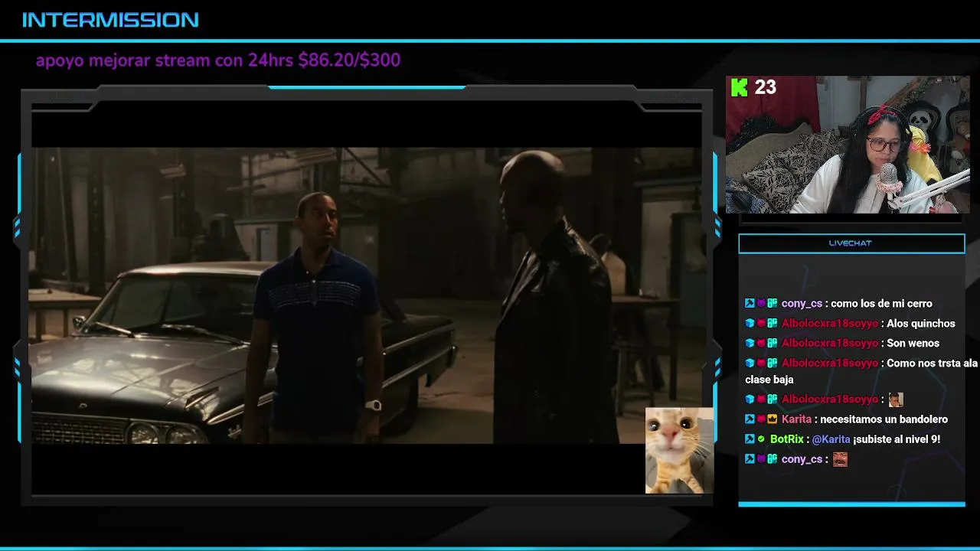Click the green verified checkmark beside BotRix
The height and width of the screenshot is (551, 980).
(761, 439)
